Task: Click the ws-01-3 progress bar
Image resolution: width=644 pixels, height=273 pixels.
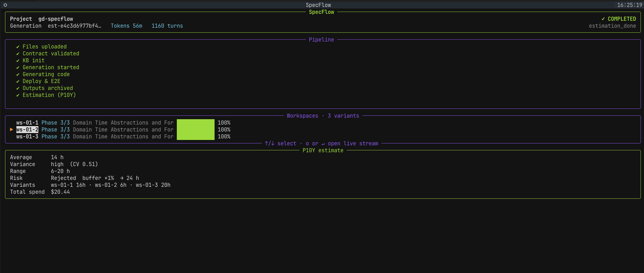Action: (x=196, y=136)
